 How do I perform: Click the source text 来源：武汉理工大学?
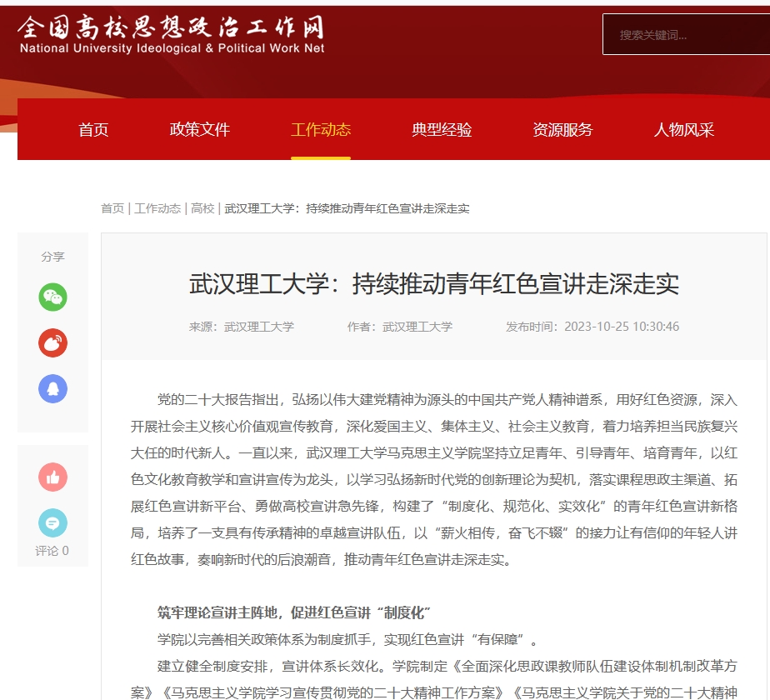coord(242,327)
